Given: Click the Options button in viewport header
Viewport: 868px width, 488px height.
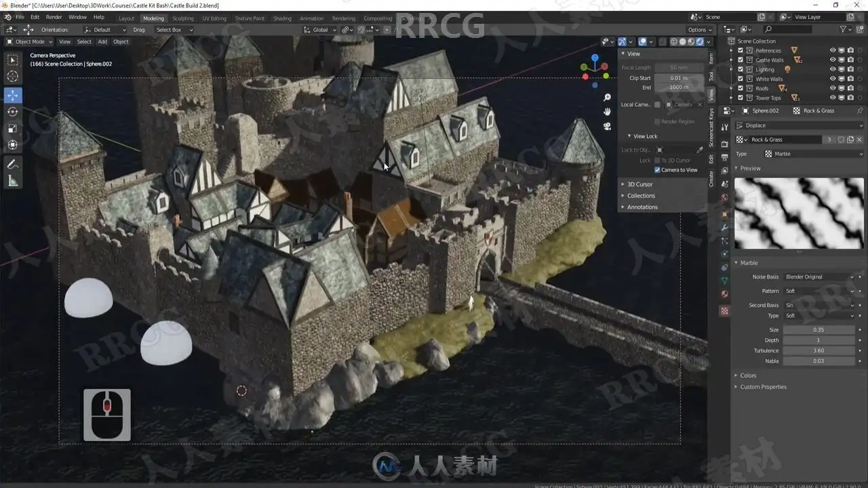Looking at the screenshot, I should 700,30.
